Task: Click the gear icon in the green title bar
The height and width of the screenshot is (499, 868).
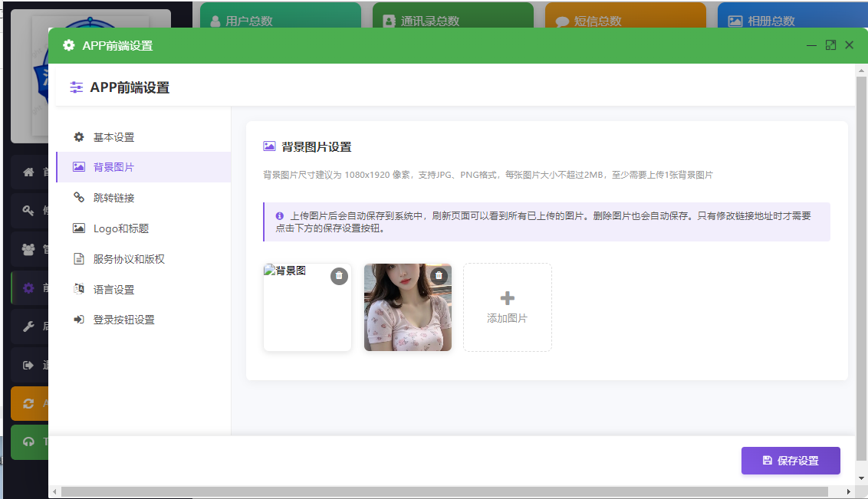Action: (x=69, y=45)
